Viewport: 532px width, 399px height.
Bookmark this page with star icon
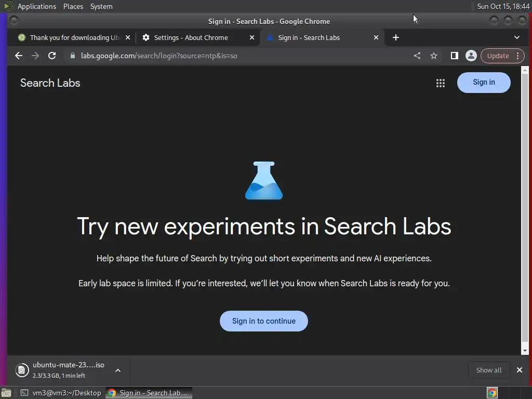click(434, 56)
